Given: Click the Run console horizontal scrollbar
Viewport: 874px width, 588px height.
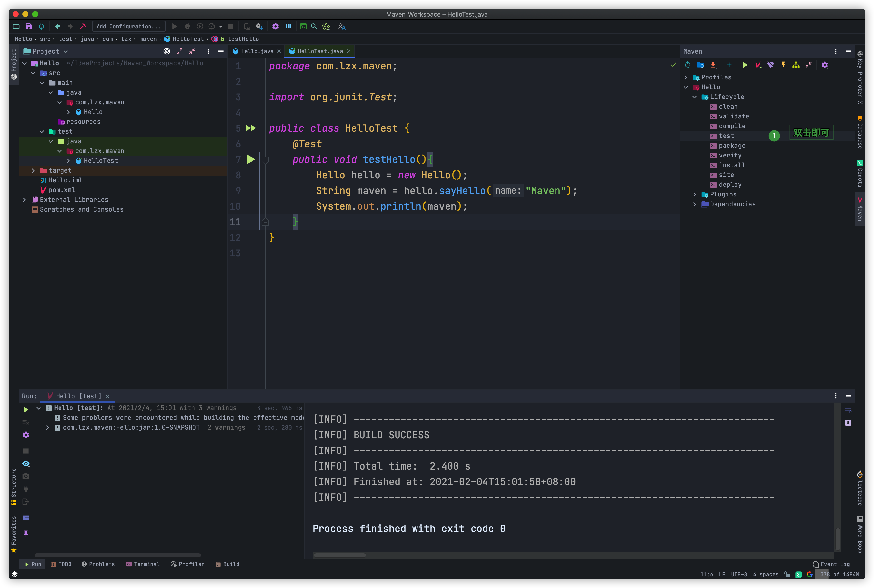Looking at the screenshot, I should pyautogui.click(x=339, y=555).
